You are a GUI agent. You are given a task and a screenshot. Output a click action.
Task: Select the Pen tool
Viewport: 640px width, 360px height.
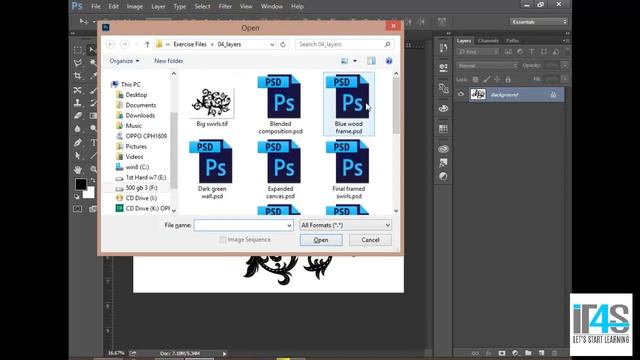tap(78, 142)
